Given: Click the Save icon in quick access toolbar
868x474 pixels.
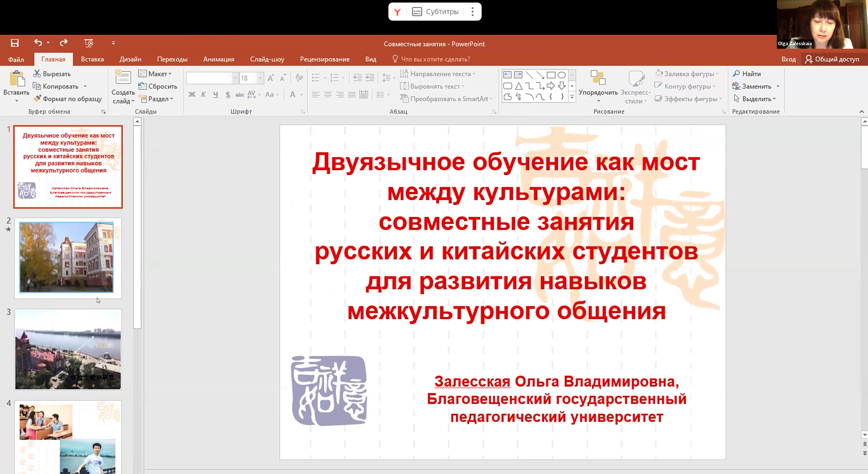Looking at the screenshot, I should pyautogui.click(x=15, y=43).
